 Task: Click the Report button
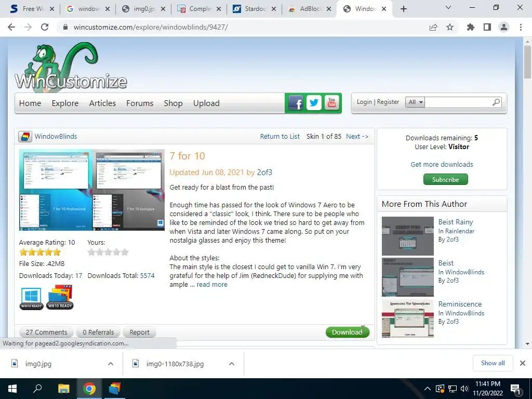click(139, 332)
